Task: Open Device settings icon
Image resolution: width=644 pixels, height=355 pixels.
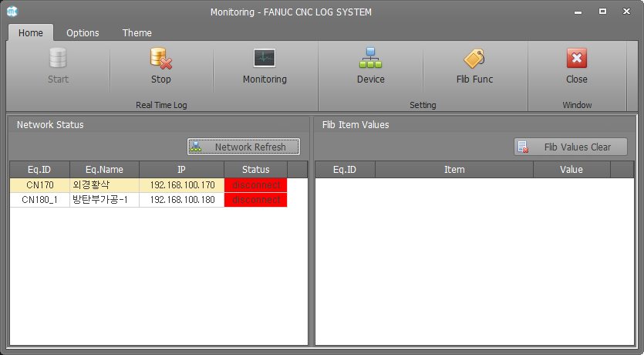Action: (370, 59)
